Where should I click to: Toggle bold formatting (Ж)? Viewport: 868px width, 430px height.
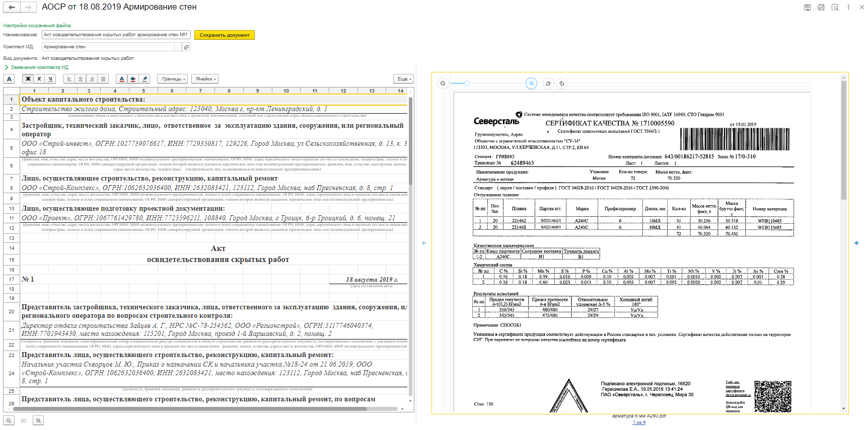tap(28, 79)
